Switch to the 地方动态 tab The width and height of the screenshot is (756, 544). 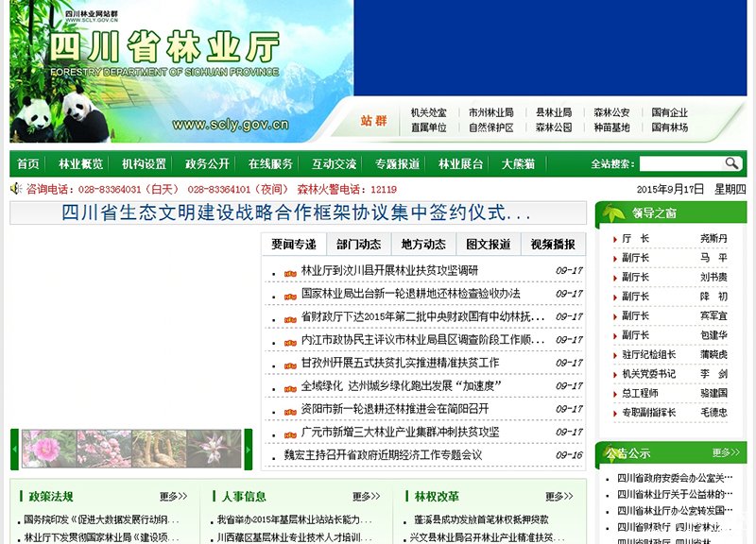click(x=423, y=245)
